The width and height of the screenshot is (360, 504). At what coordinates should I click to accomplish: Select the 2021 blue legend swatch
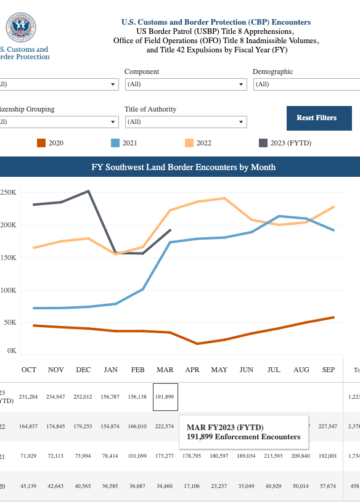coord(115,143)
